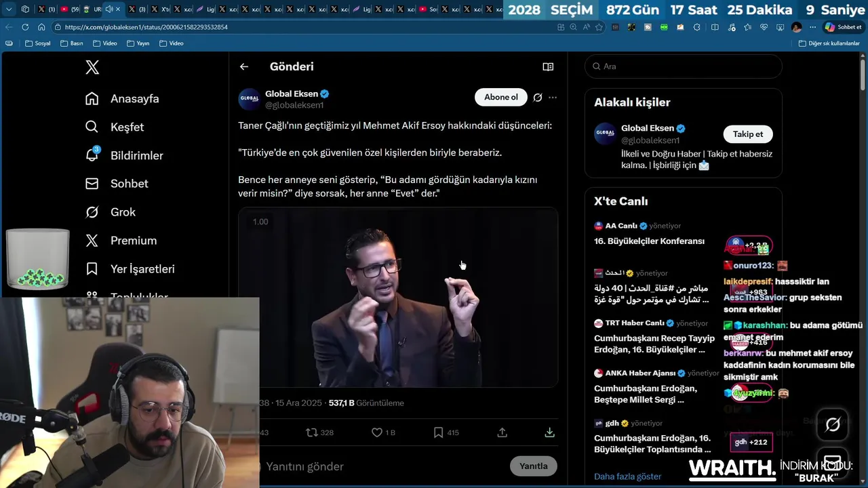Open tab list dropdown arrow at top-left

tap(9, 9)
